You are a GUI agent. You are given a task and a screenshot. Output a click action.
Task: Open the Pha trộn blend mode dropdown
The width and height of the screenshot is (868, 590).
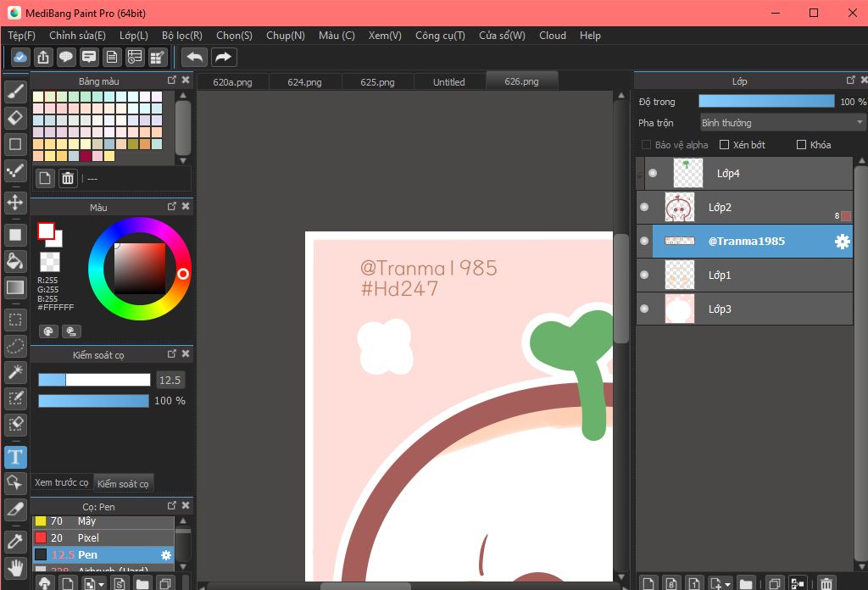coord(782,122)
